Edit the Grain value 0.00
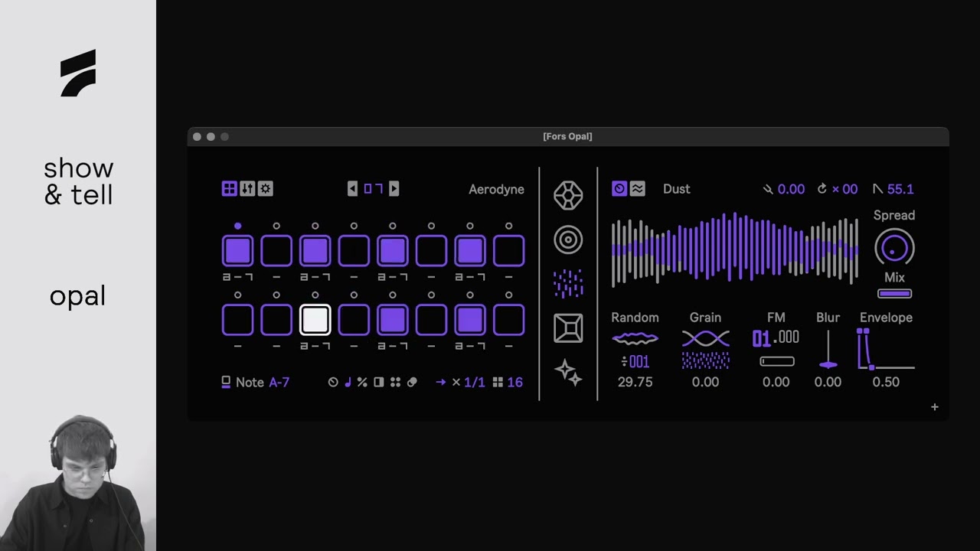The width and height of the screenshot is (980, 551). click(705, 382)
